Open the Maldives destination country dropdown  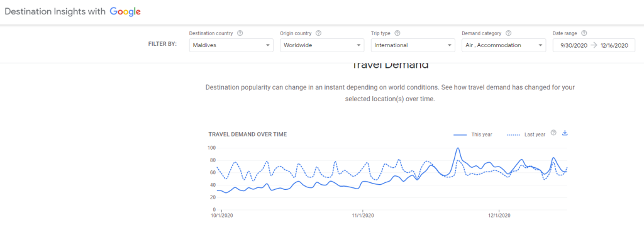coord(231,45)
